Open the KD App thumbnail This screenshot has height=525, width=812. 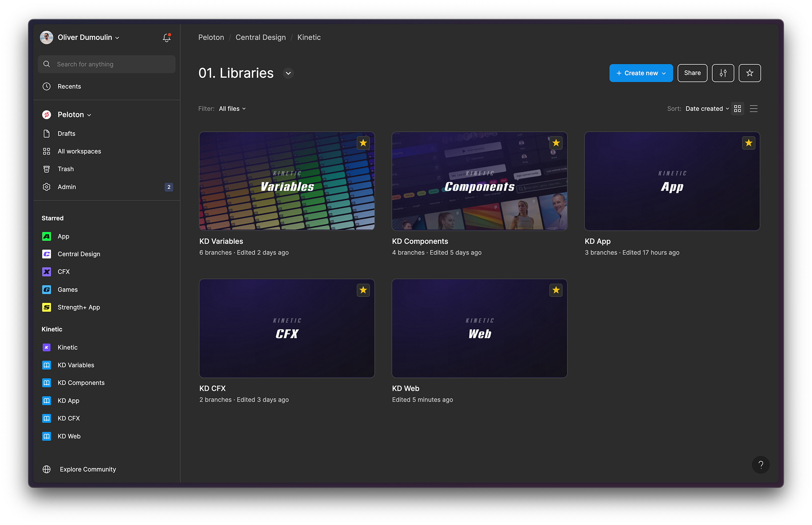pyautogui.click(x=672, y=181)
